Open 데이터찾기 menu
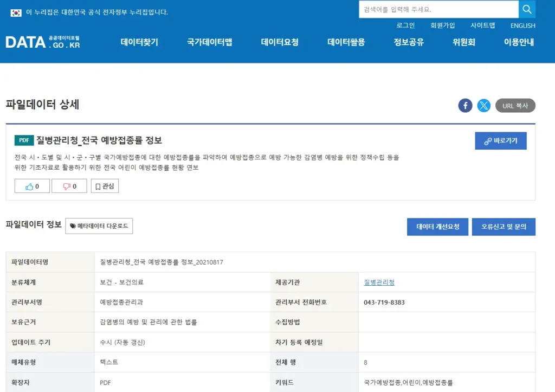Image resolution: width=555 pixels, height=392 pixels. (139, 42)
